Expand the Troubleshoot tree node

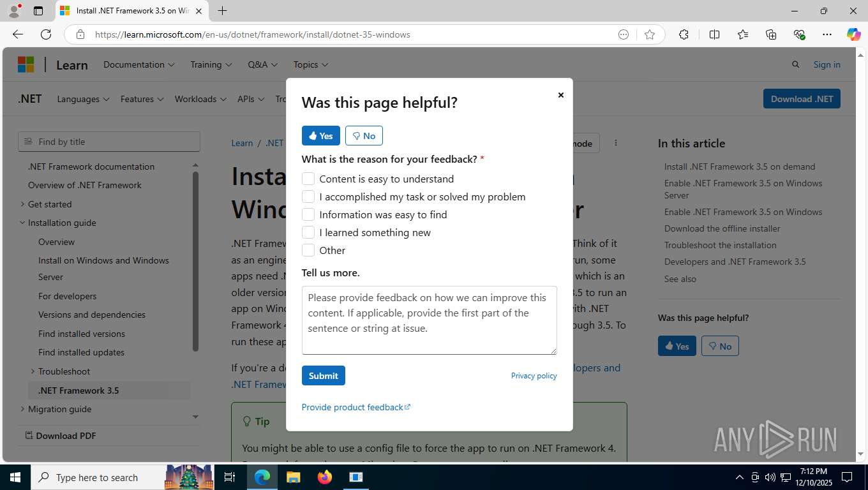click(x=33, y=371)
